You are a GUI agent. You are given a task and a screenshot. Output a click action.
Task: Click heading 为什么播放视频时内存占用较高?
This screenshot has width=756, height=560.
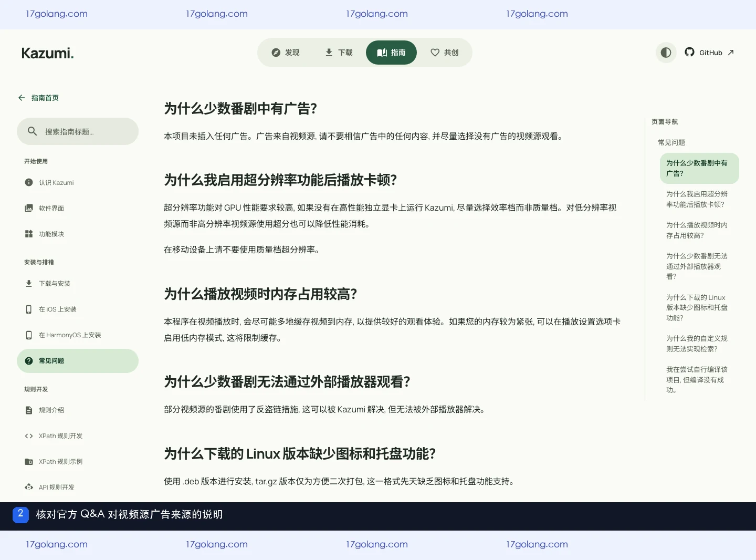260,294
